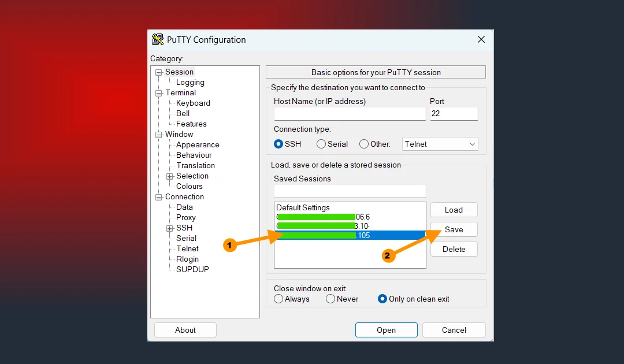Cancel the PuTTY configuration dialog
Image resolution: width=624 pixels, height=364 pixels.
[x=454, y=330]
